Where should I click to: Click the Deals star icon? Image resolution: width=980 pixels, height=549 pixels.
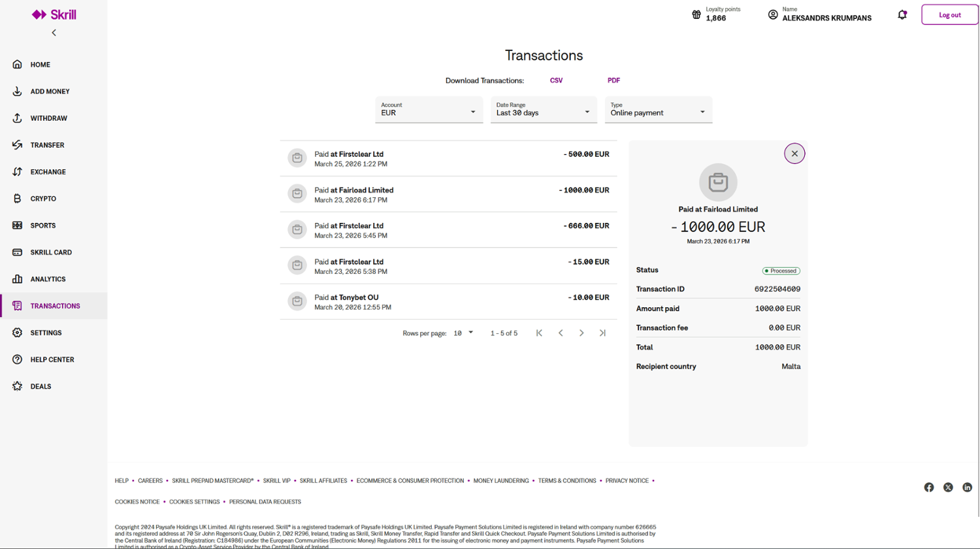click(x=17, y=386)
